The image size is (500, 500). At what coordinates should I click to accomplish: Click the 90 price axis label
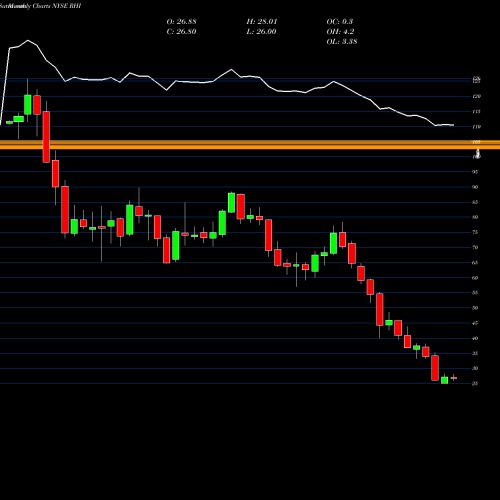click(x=475, y=187)
